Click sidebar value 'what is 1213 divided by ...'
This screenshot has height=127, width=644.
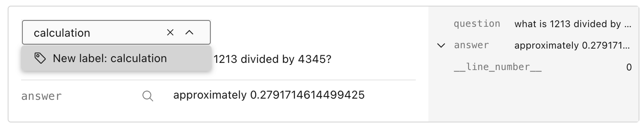pyautogui.click(x=573, y=24)
